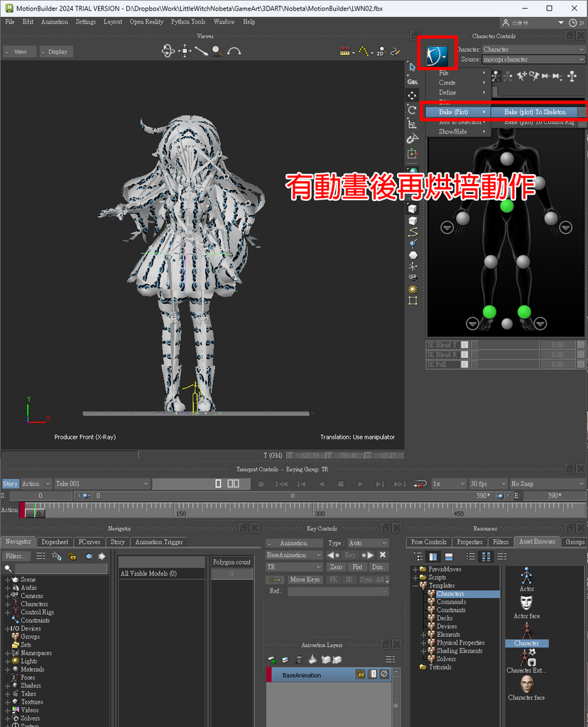The height and width of the screenshot is (727, 588).
Task: Click the Navigator forward arrow icon
Action: coord(102,556)
